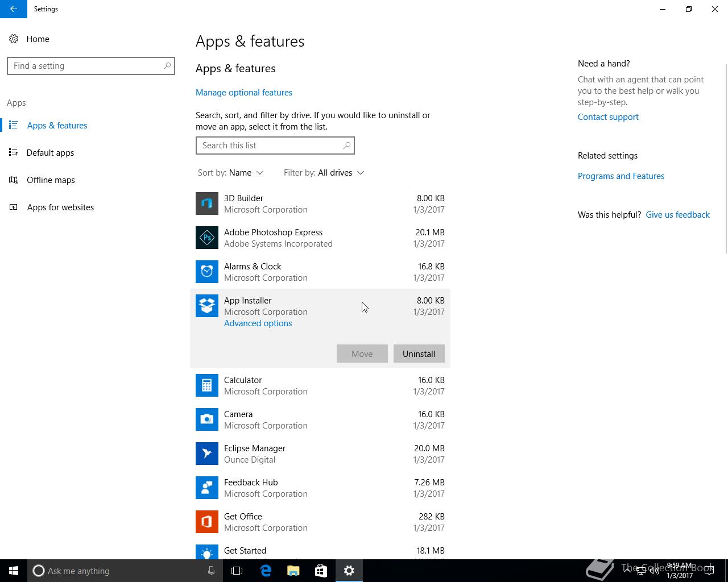
Task: Click Manage optional features link
Action: point(244,93)
